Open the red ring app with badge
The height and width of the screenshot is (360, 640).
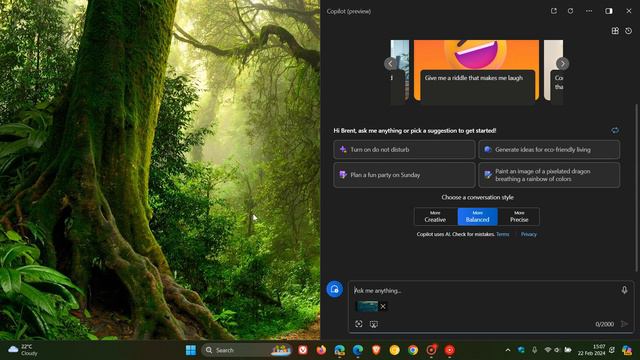click(431, 350)
